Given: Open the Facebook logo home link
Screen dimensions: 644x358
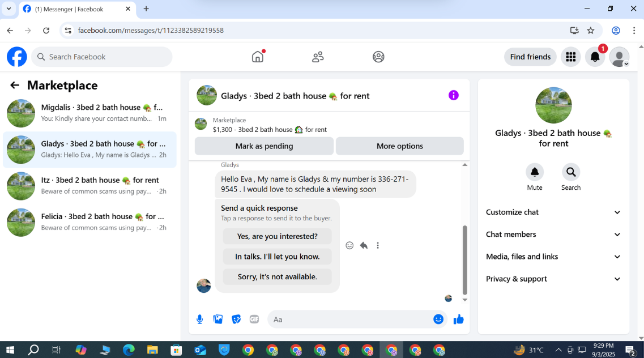Looking at the screenshot, I should (x=17, y=57).
